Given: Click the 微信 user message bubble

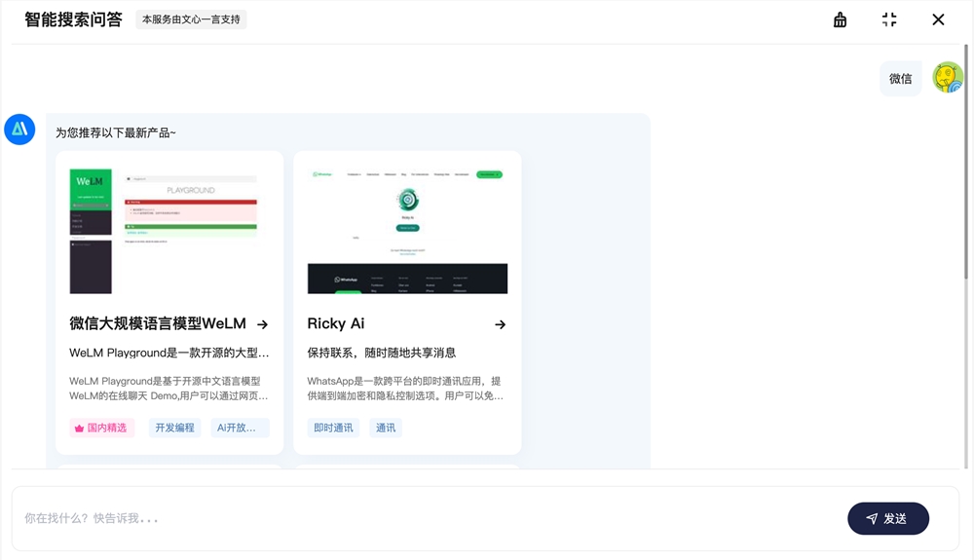Looking at the screenshot, I should click(x=900, y=78).
